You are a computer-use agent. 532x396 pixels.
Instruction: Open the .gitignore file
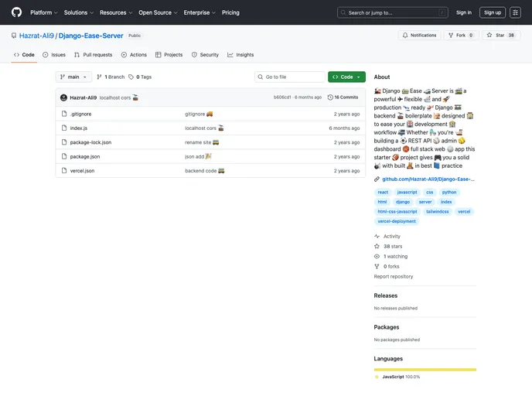pos(80,114)
